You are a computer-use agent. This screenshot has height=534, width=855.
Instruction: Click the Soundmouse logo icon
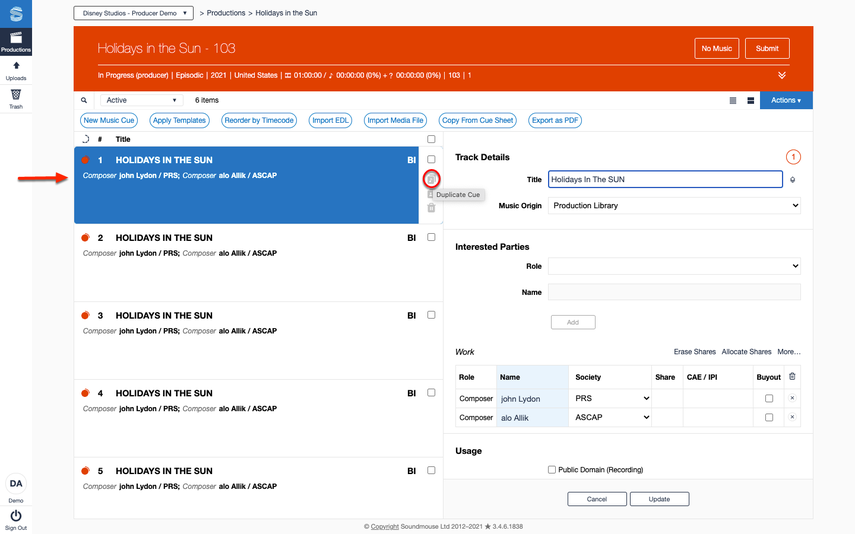coord(16,14)
